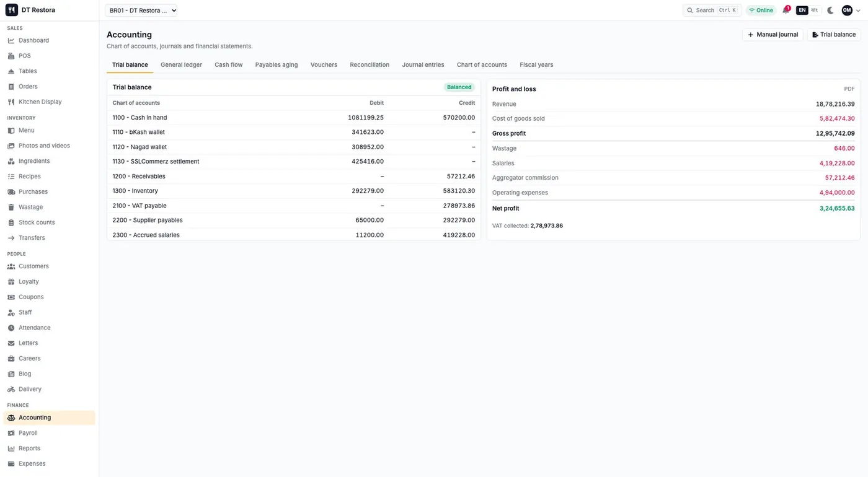Download Profit and loss PDF

[849, 89]
